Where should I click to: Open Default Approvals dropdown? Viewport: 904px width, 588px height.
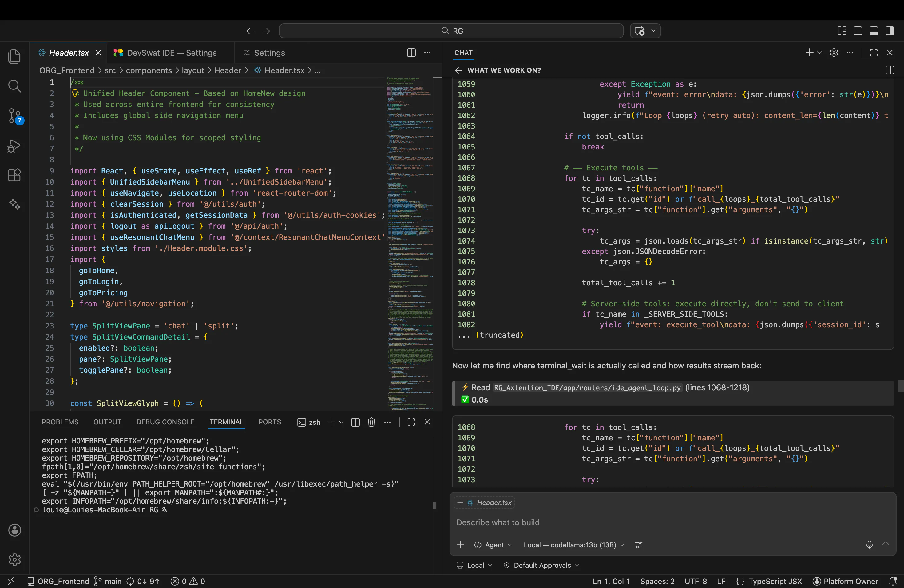click(x=541, y=565)
